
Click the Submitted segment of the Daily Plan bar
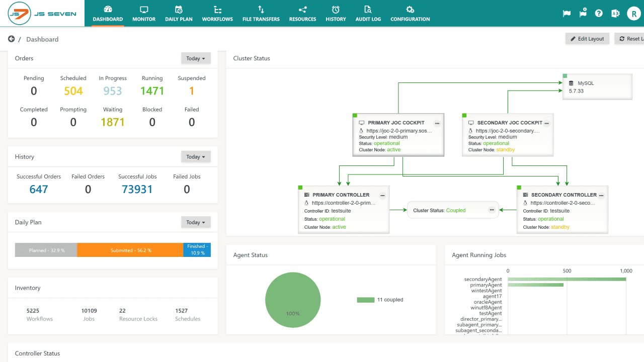tap(131, 250)
